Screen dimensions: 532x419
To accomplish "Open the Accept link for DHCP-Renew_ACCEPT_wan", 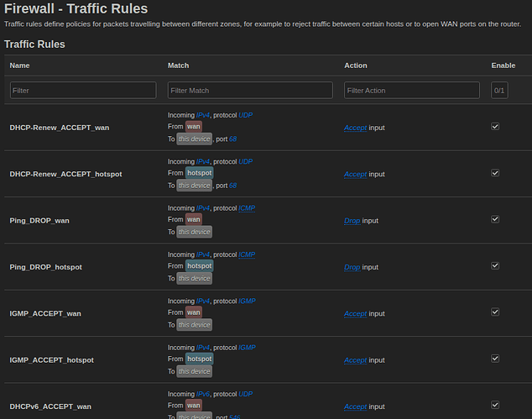I will (x=355, y=128).
